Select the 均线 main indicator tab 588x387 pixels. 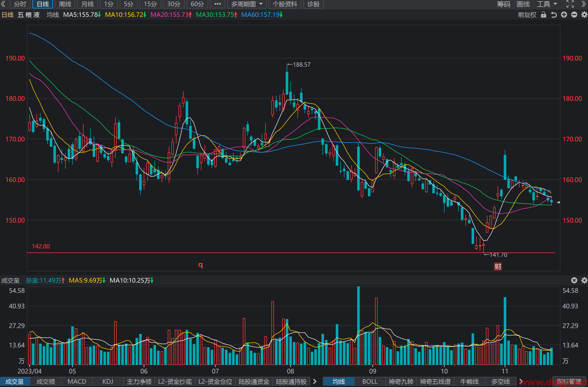click(339, 381)
